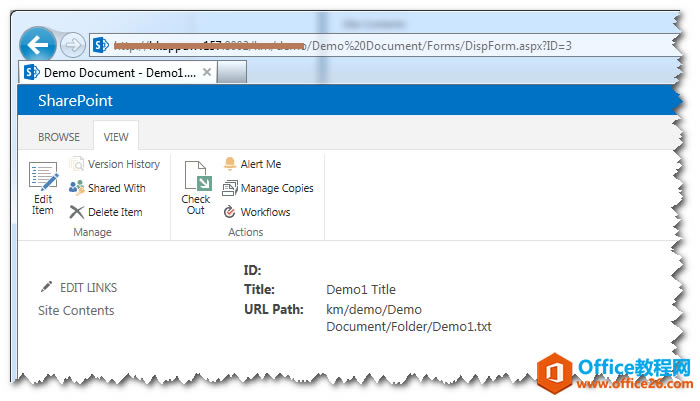
Task: Close the Demo Document browser tab
Action: [207, 72]
